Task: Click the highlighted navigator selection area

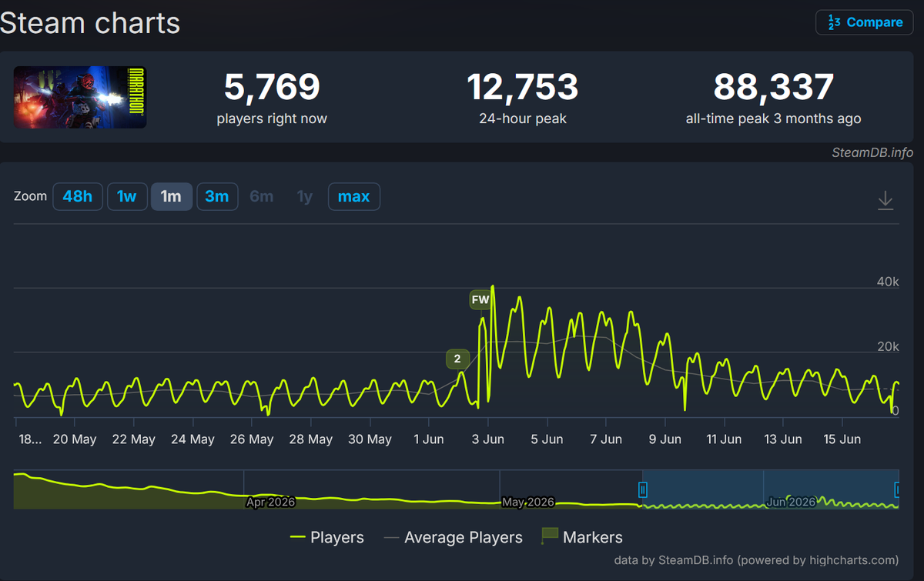Action: [x=770, y=489]
